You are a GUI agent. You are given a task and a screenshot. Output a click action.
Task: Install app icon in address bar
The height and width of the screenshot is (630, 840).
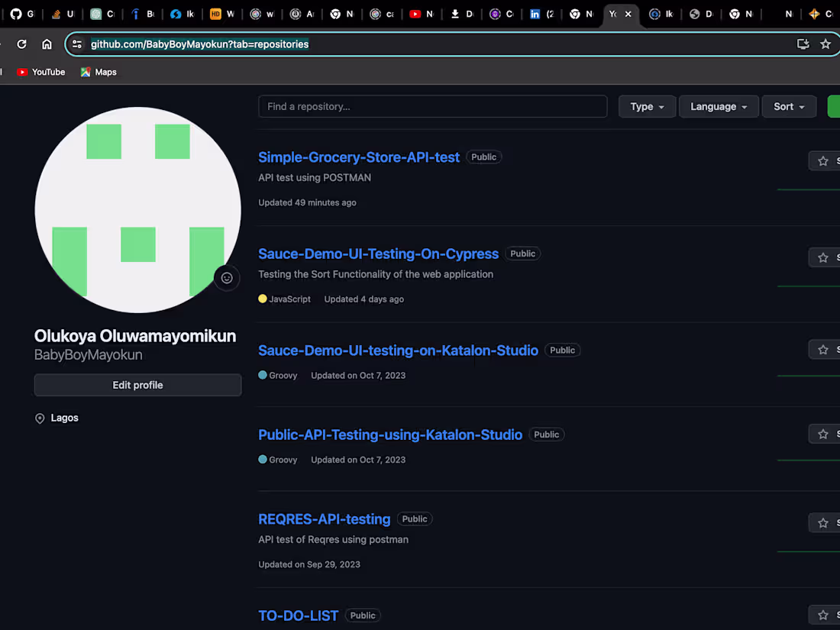803,44
